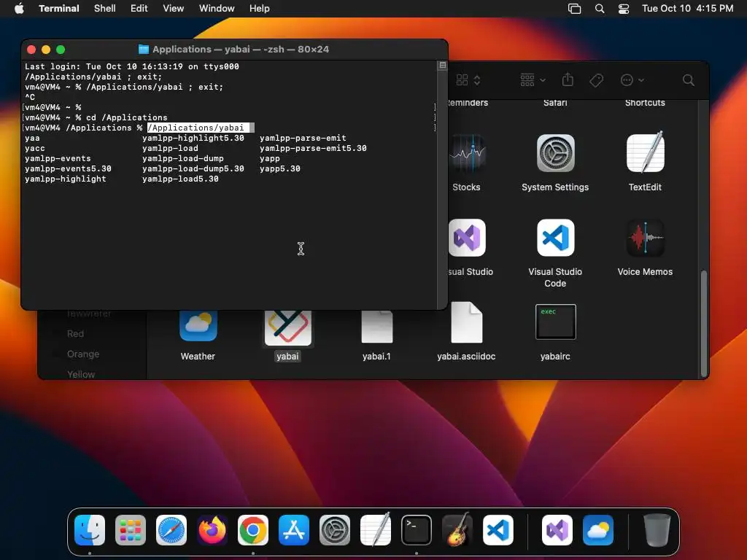Open the Weather app from the Dock

(x=598, y=529)
